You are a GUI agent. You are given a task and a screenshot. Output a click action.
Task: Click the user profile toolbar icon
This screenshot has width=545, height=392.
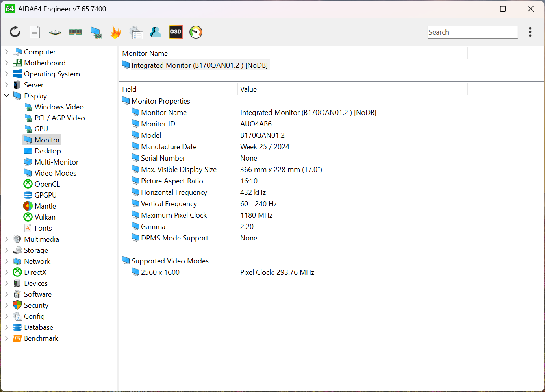[156, 32]
